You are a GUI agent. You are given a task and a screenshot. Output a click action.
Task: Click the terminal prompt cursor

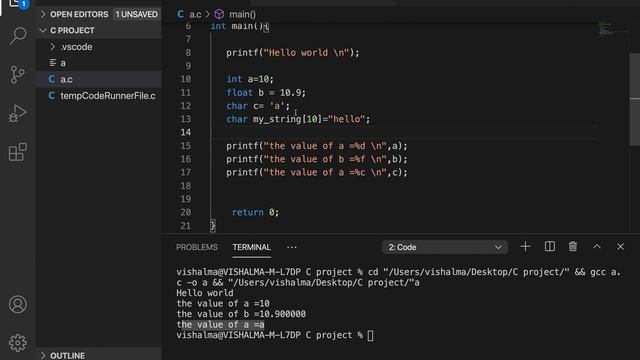(x=370, y=336)
